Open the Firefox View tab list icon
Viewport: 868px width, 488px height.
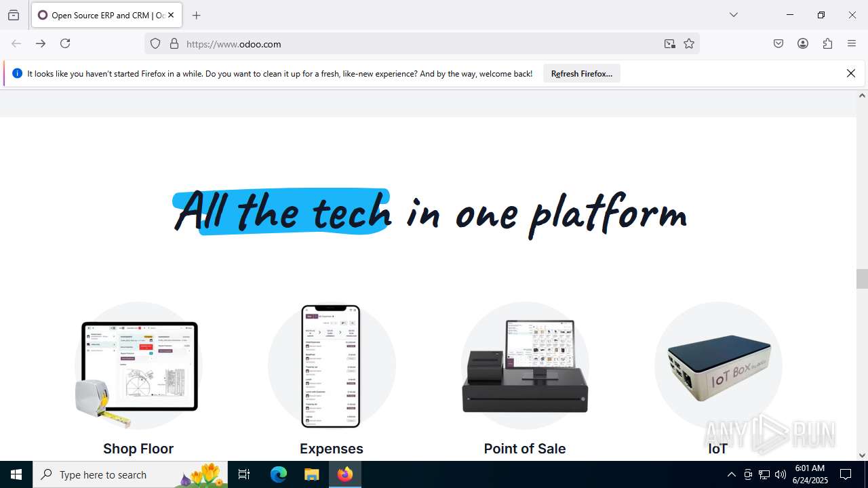coord(14,15)
